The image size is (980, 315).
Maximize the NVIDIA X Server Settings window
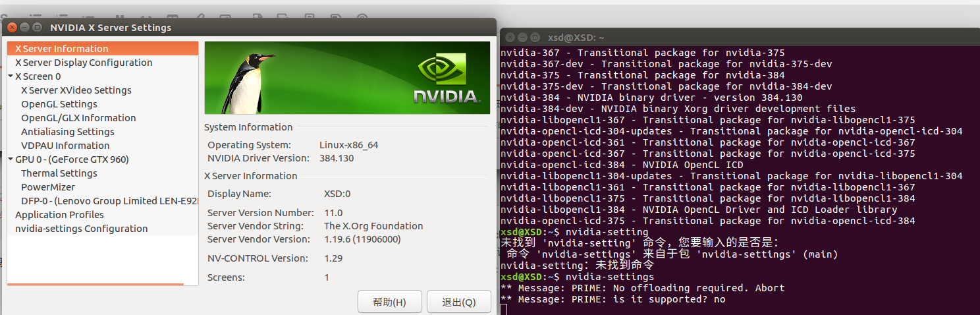(x=37, y=27)
